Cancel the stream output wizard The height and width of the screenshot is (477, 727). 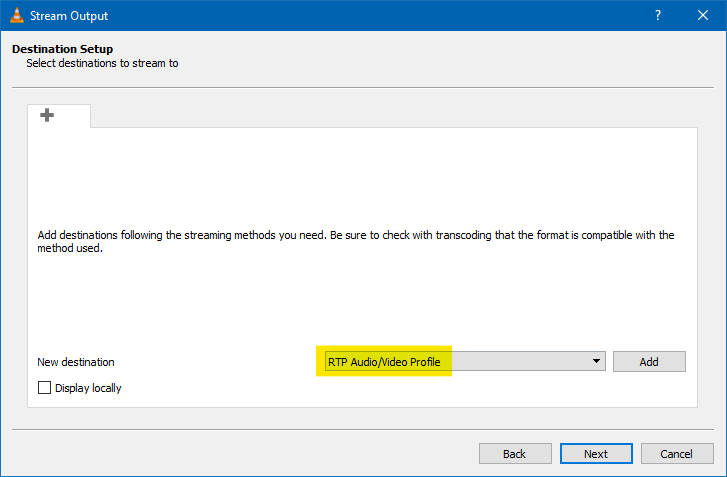pyautogui.click(x=677, y=454)
